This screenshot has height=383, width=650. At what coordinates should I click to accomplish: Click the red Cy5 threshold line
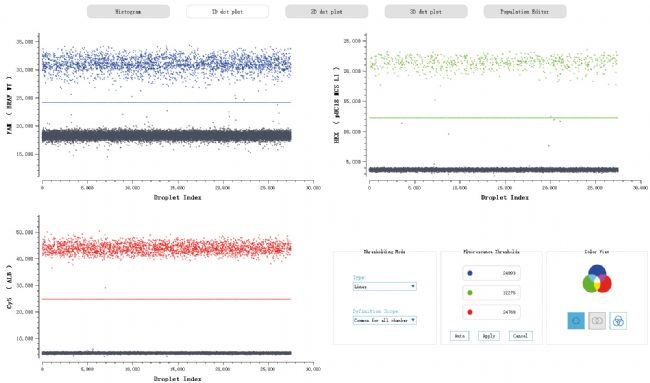tap(166, 299)
